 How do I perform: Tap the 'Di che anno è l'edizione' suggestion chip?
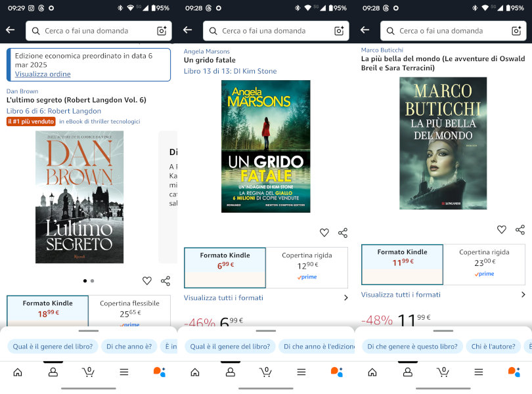pyautogui.click(x=317, y=347)
